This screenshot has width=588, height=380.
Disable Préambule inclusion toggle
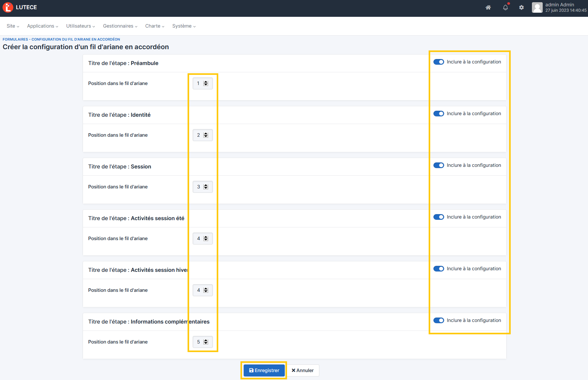coord(439,62)
